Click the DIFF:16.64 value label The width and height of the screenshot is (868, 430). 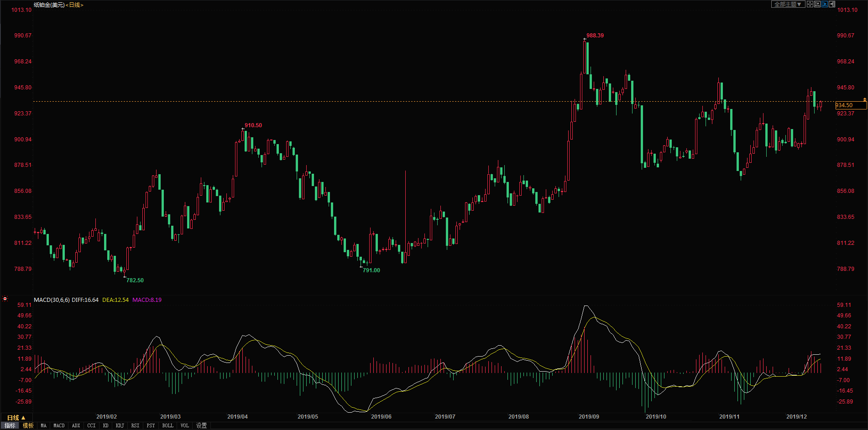coord(85,300)
